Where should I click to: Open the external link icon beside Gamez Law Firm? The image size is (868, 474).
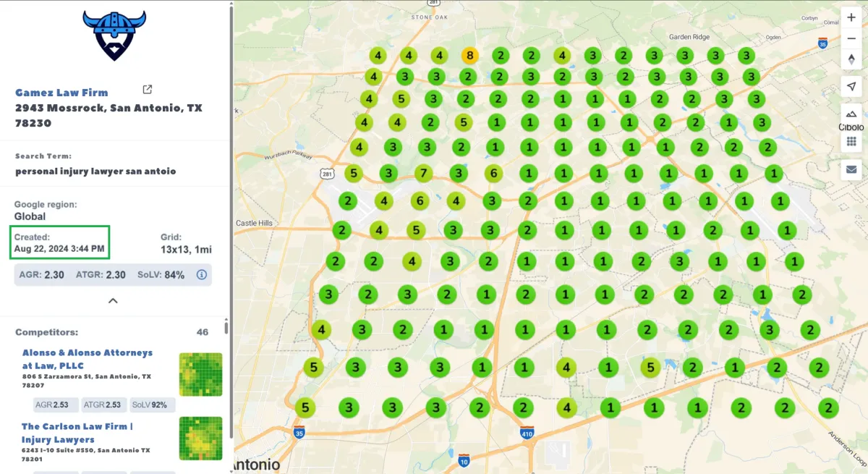(x=148, y=90)
